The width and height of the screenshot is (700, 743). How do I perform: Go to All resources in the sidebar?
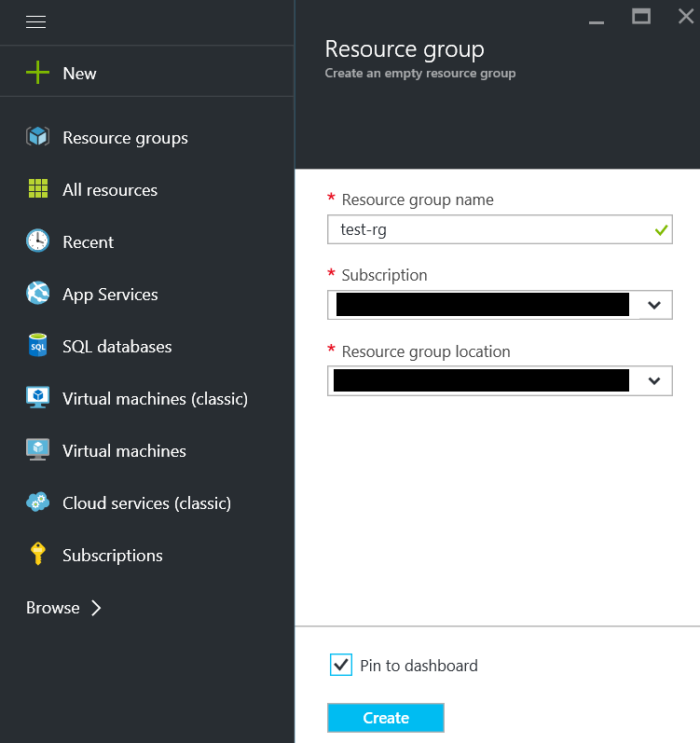tap(110, 190)
